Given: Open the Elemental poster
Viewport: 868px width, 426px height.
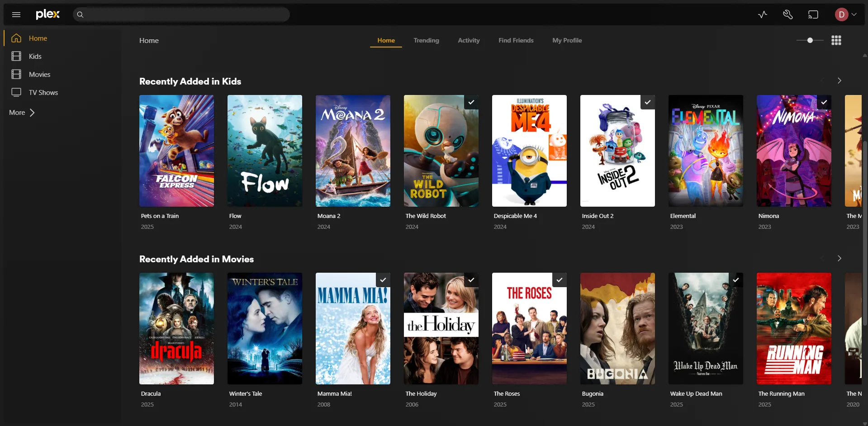Looking at the screenshot, I should click(706, 151).
